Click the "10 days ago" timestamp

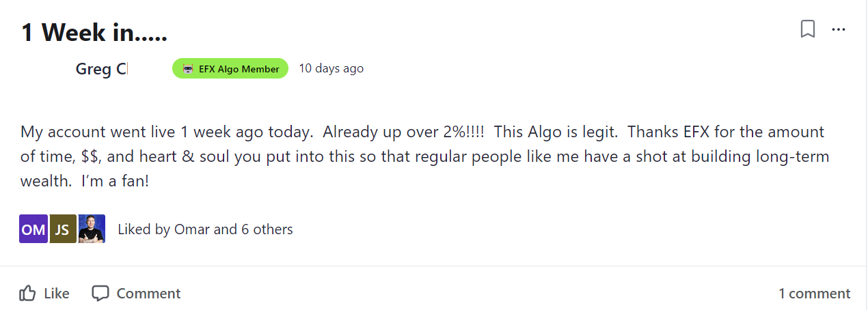click(x=331, y=68)
